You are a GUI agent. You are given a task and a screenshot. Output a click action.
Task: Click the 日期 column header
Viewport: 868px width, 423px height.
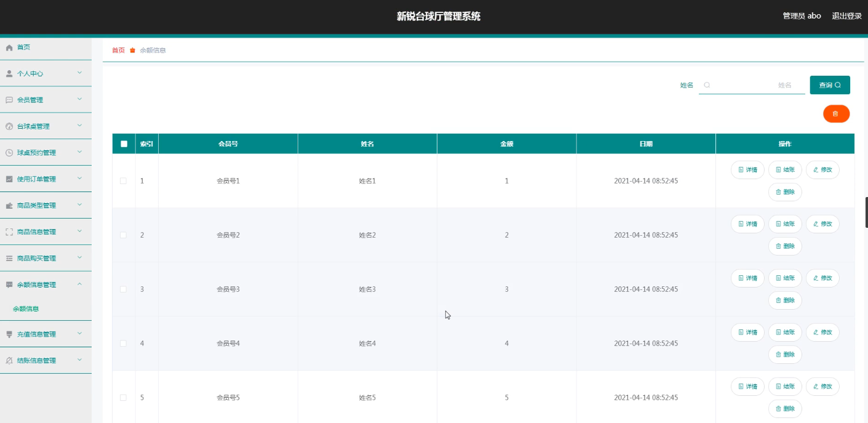point(646,143)
